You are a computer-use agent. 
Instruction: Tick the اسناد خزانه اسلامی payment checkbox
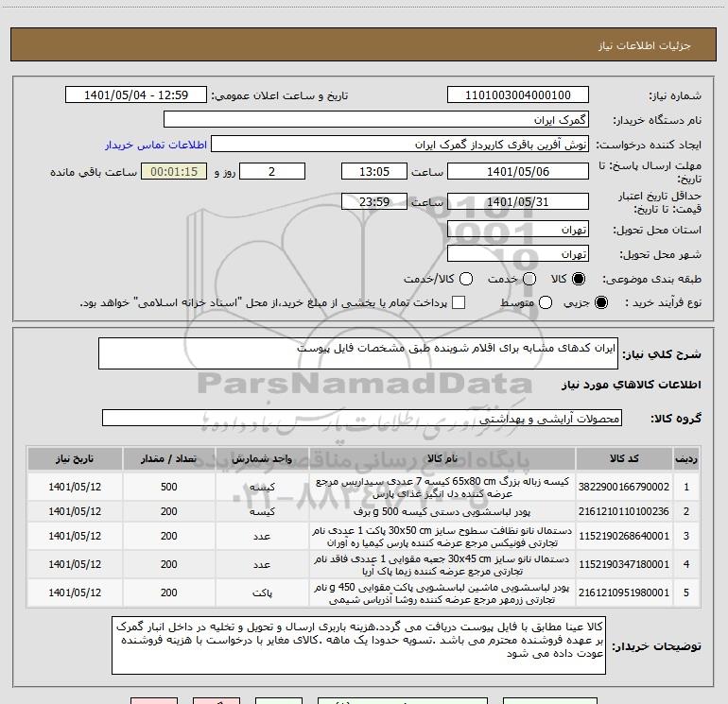(459, 302)
